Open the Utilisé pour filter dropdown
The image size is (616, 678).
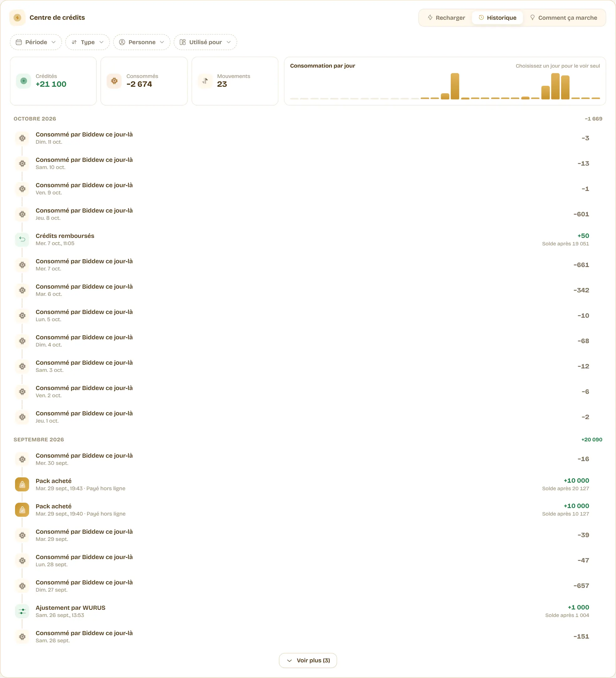pos(205,42)
